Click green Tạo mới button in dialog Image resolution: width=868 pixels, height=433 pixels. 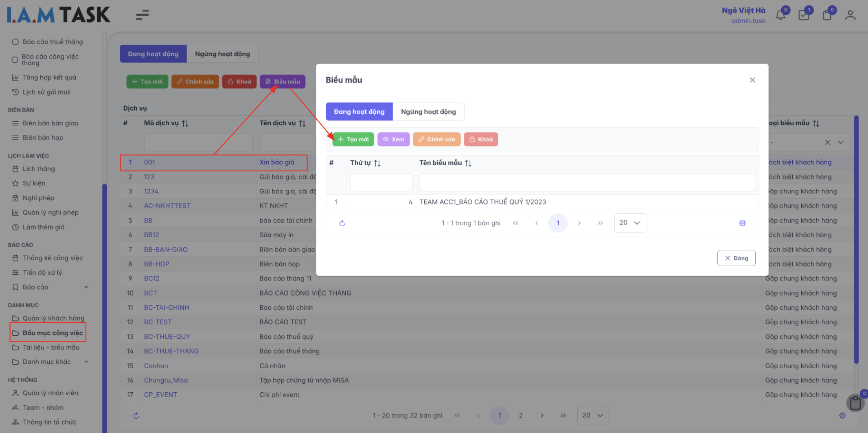click(353, 140)
